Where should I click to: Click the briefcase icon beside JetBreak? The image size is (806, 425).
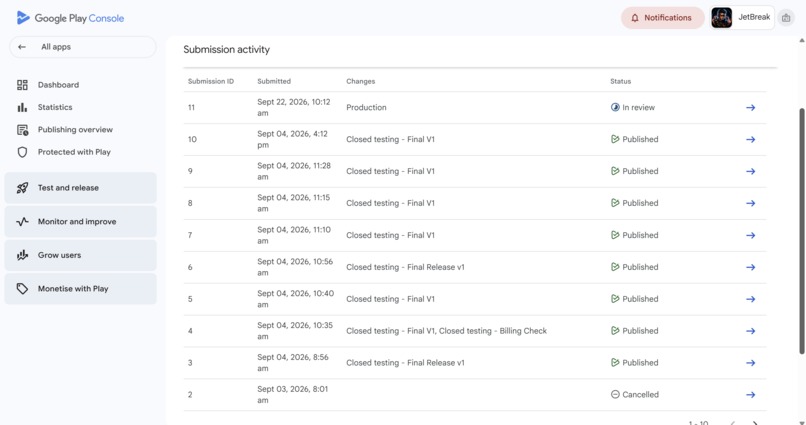click(786, 18)
